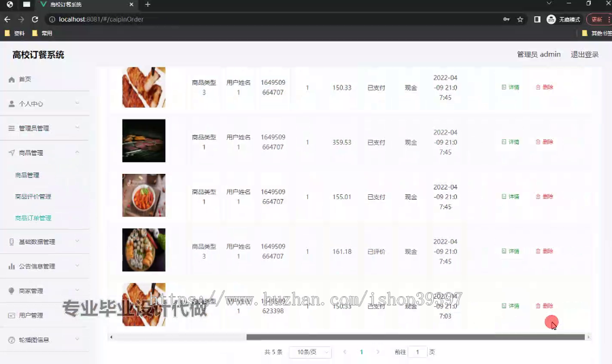612x364 pixels.
Task: Reload the current page
Action: (x=35, y=19)
